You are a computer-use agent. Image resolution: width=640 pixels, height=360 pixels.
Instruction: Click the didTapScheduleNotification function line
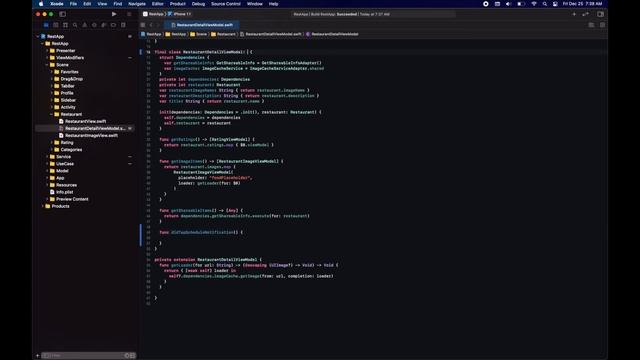(201, 232)
